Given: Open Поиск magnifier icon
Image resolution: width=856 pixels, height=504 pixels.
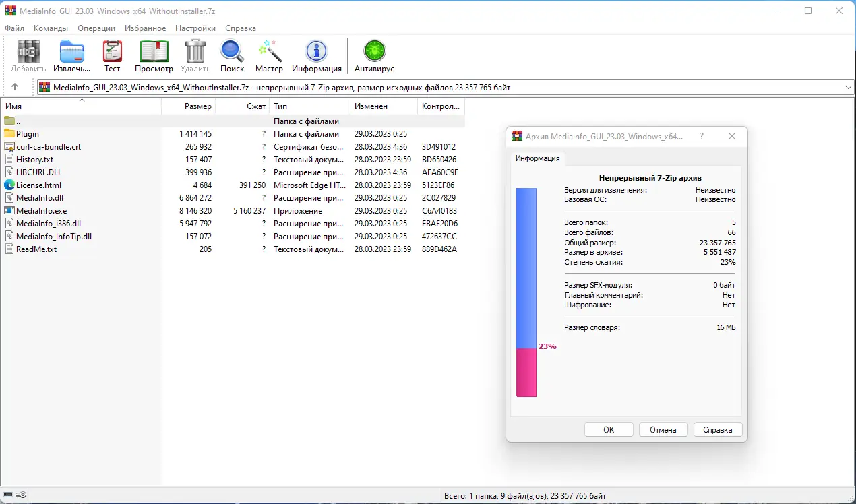Looking at the screenshot, I should click(232, 52).
